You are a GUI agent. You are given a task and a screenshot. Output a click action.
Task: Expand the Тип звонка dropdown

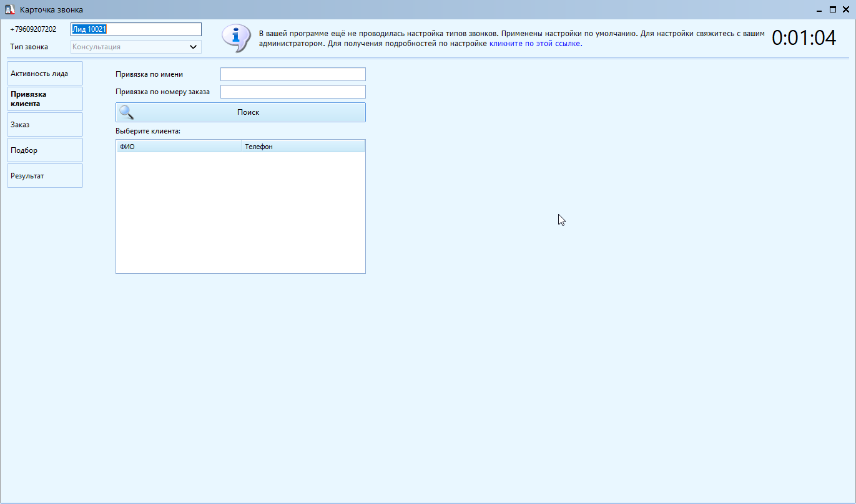coord(193,47)
